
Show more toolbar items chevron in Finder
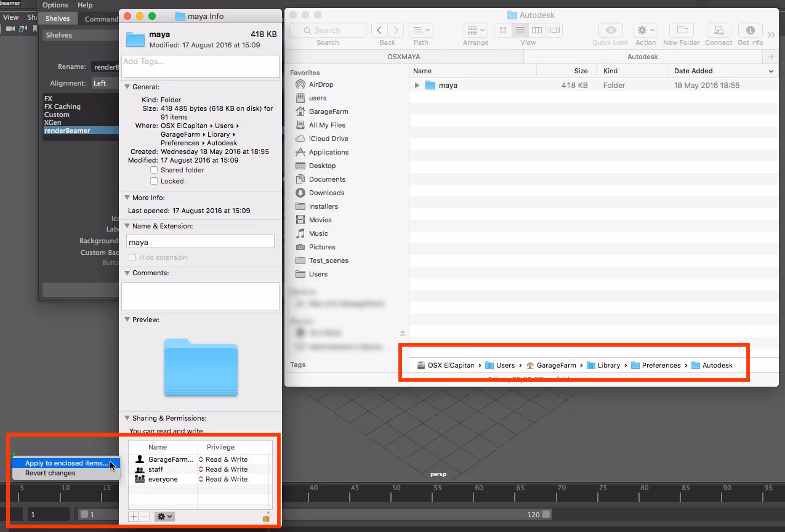[x=771, y=34]
